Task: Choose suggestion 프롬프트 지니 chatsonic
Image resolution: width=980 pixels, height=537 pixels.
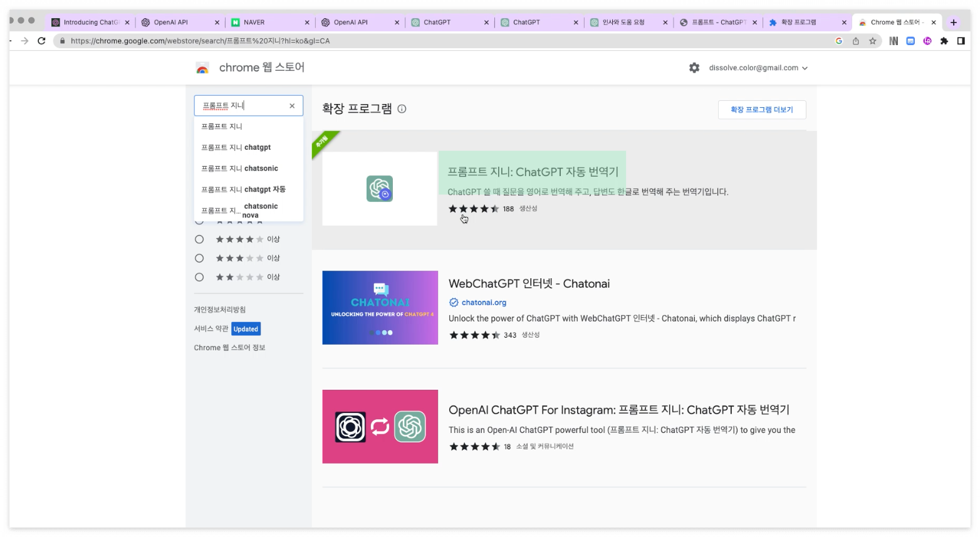Action: tap(249, 169)
